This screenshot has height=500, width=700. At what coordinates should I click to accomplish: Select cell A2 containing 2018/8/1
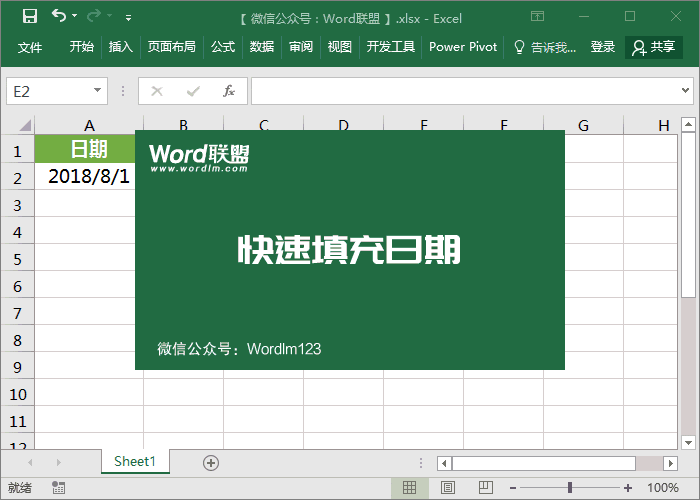click(x=89, y=177)
